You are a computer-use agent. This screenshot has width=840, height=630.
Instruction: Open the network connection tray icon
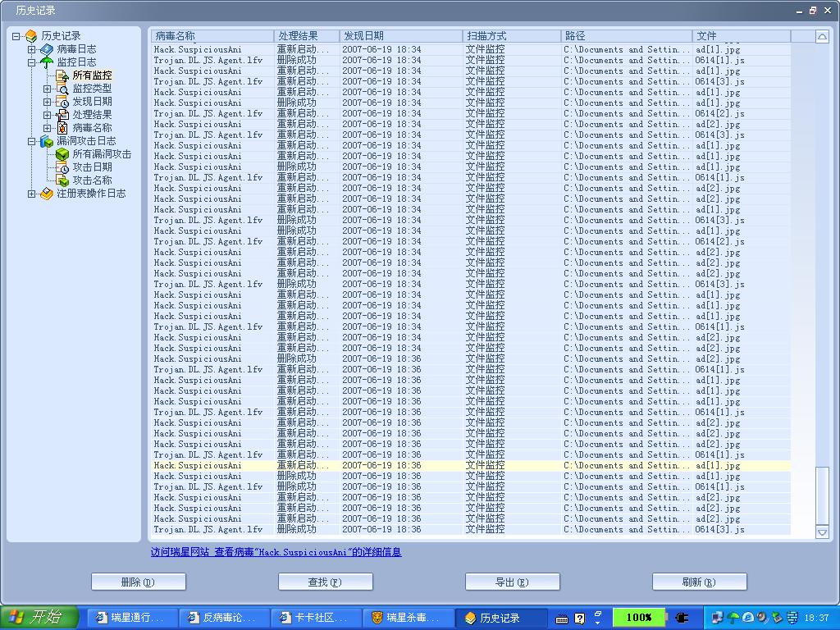pos(717,619)
